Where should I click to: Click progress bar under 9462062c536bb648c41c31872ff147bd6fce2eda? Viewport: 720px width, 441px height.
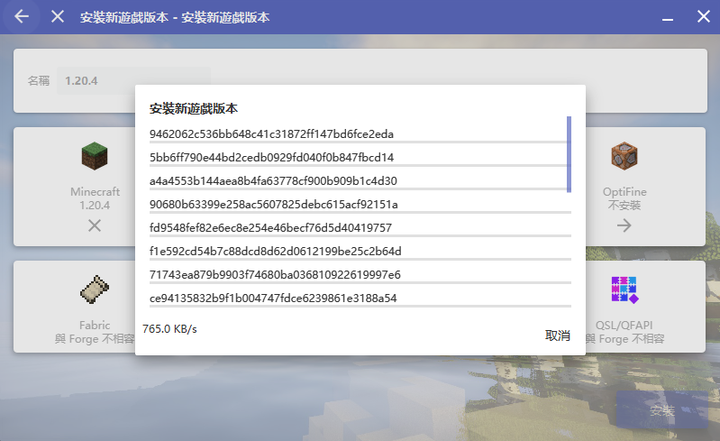click(x=360, y=142)
